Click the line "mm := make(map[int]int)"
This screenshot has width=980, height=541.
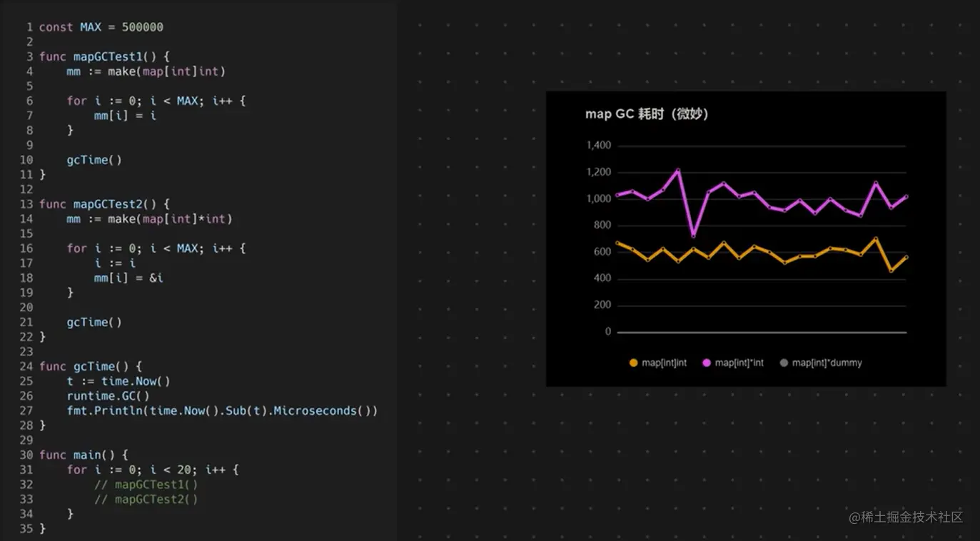click(146, 71)
